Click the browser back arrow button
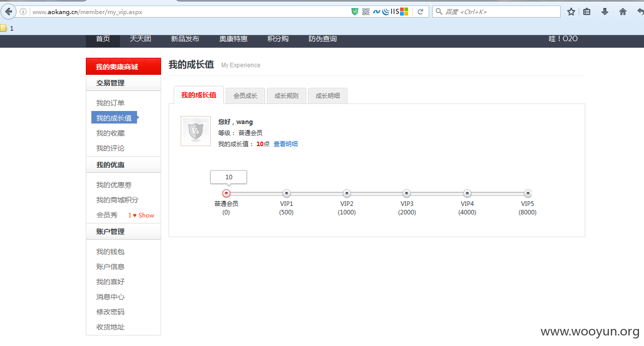 9,12
